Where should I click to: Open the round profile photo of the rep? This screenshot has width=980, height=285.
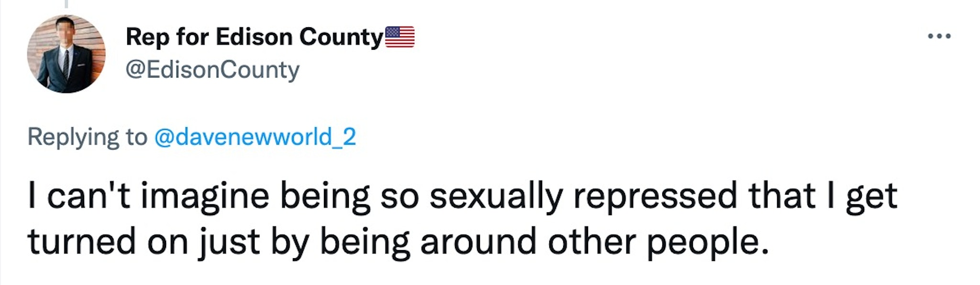[66, 54]
